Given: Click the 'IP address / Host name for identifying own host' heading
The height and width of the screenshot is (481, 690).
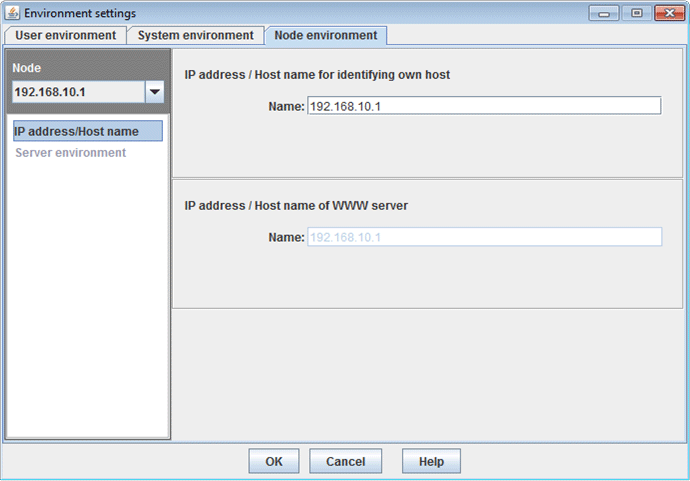Looking at the screenshot, I should [x=317, y=75].
